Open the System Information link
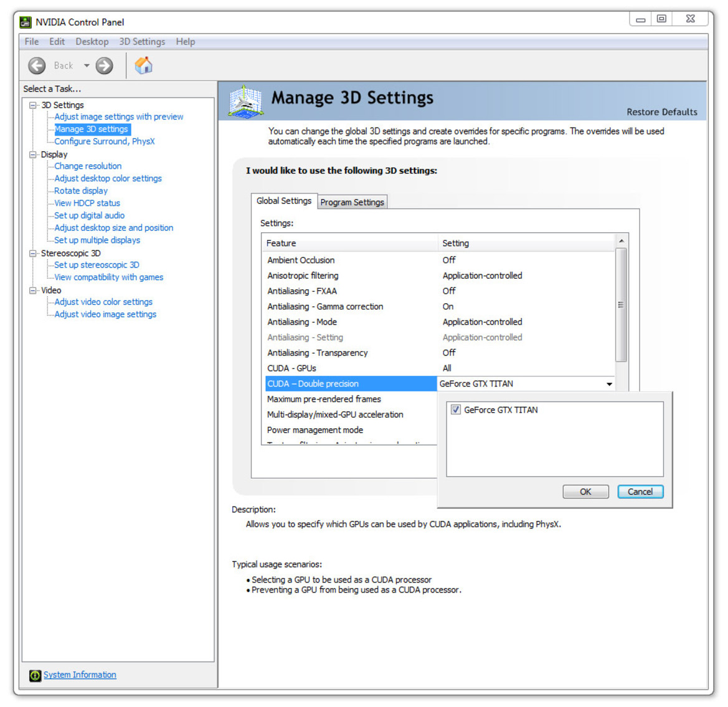Image resolution: width=728 pixels, height=707 pixels. point(80,675)
